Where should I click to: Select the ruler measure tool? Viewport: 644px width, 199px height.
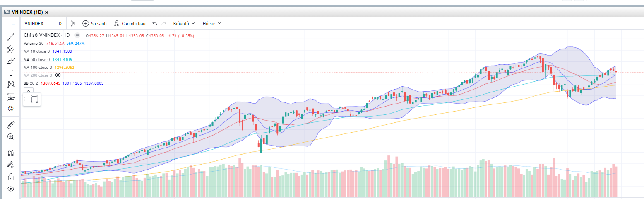click(11, 124)
